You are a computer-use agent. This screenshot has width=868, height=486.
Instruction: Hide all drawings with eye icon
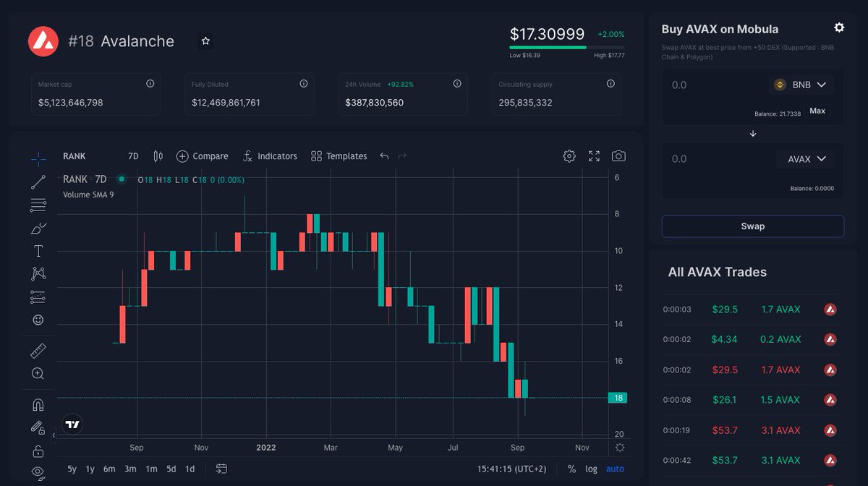[38, 473]
